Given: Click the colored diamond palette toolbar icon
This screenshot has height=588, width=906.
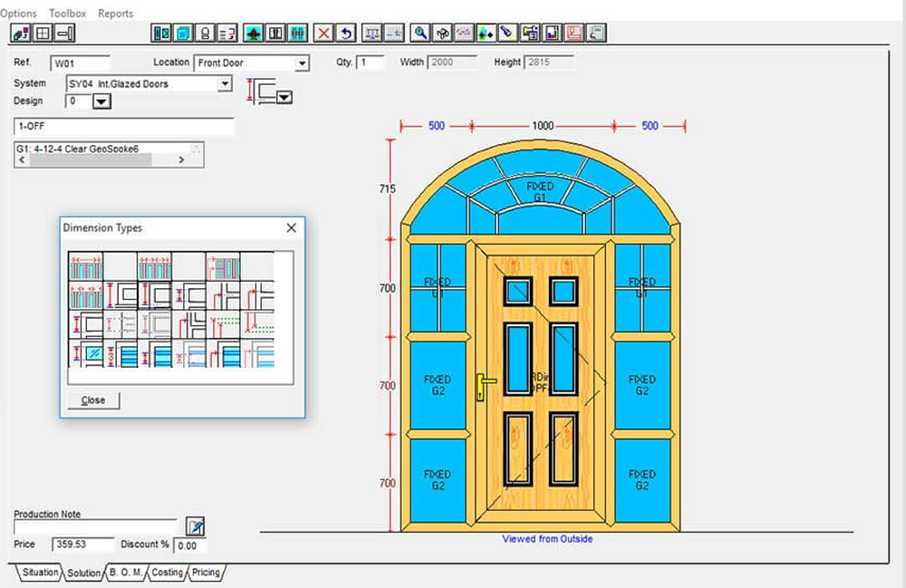Looking at the screenshot, I should click(486, 33).
